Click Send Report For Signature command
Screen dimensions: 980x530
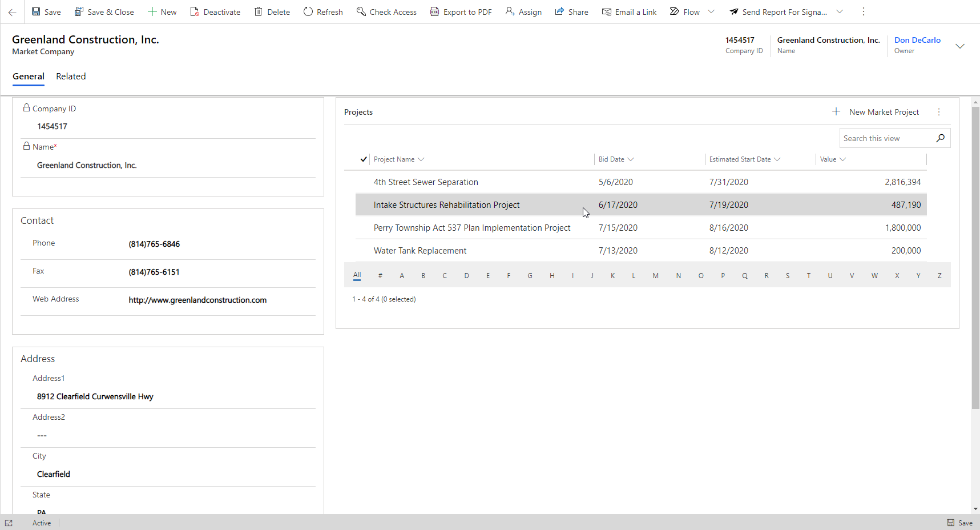[x=778, y=12]
